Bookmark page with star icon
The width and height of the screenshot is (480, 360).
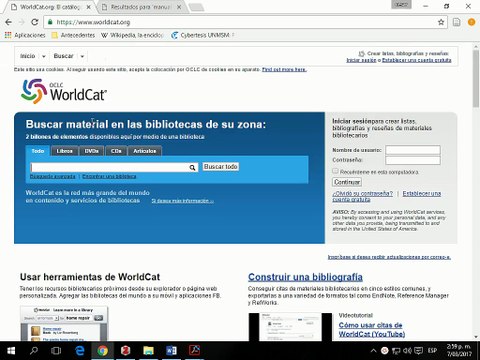pos(441,22)
